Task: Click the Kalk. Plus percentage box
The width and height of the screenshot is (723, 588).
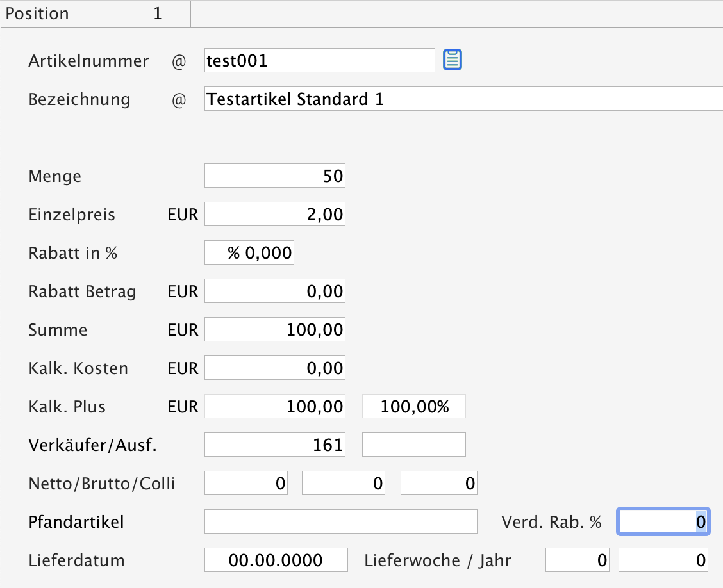Action: tap(414, 407)
